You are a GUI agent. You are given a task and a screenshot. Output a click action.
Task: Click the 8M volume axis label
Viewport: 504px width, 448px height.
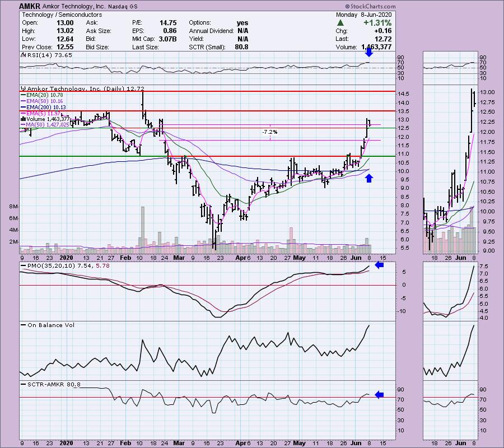pos(13,206)
